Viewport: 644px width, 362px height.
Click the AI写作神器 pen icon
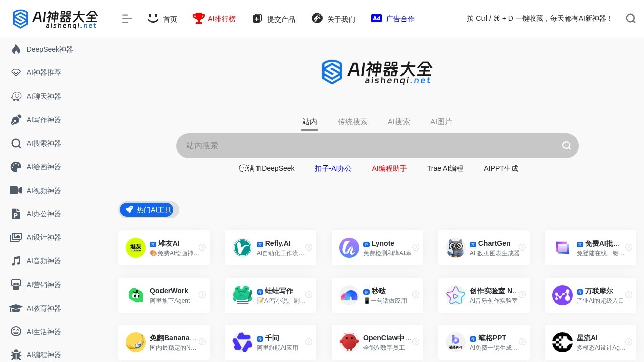click(x=16, y=120)
